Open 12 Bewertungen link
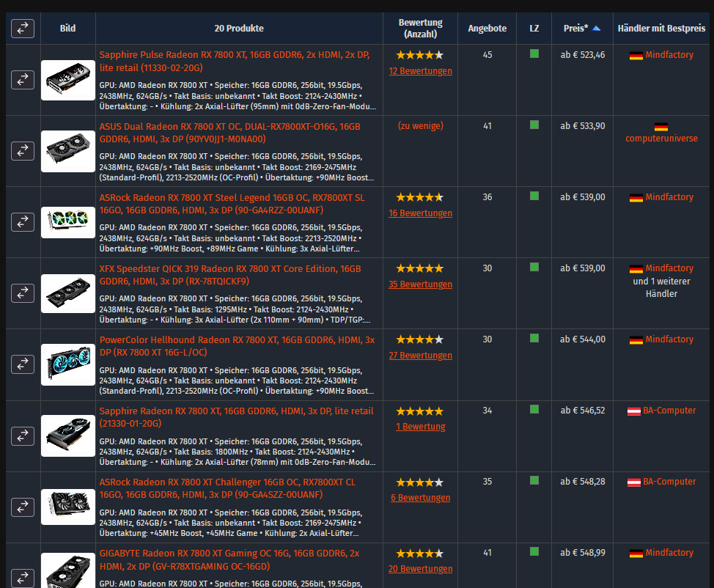 point(420,71)
